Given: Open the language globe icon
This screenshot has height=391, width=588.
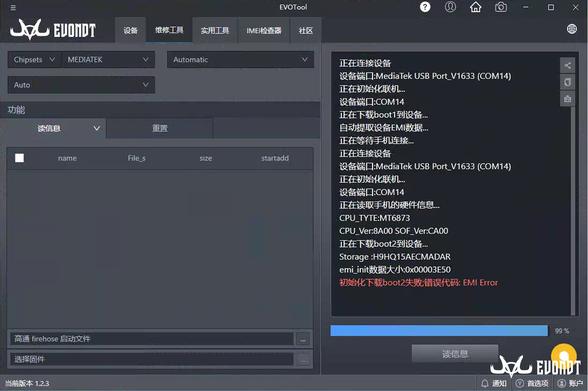Looking at the screenshot, I should pos(571,29).
